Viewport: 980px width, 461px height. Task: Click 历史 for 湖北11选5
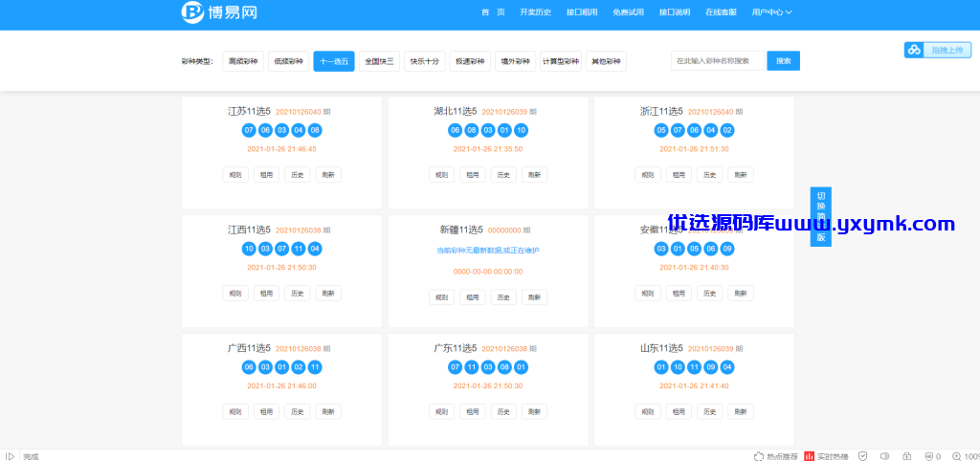point(503,174)
